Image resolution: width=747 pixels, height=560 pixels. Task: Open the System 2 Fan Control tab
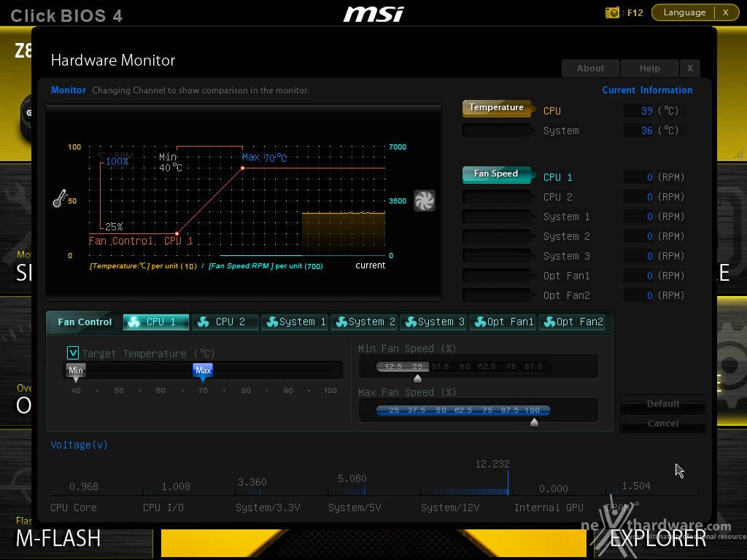click(364, 322)
